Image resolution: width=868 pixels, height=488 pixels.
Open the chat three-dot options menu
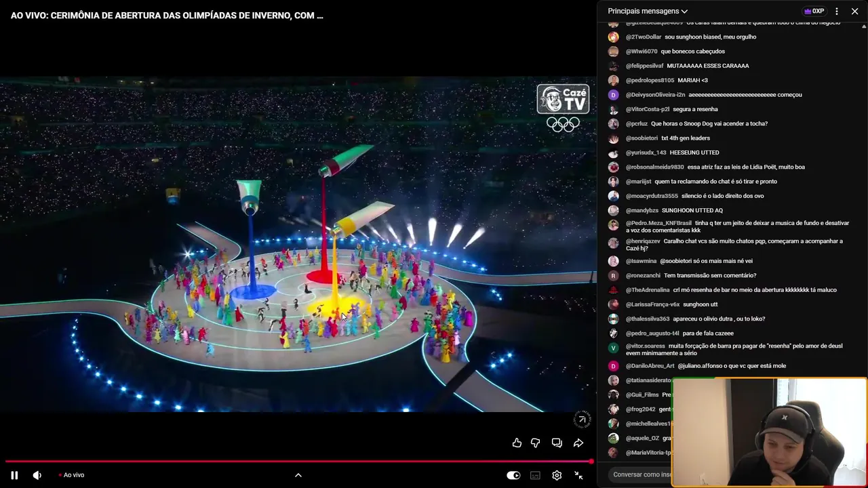point(837,11)
